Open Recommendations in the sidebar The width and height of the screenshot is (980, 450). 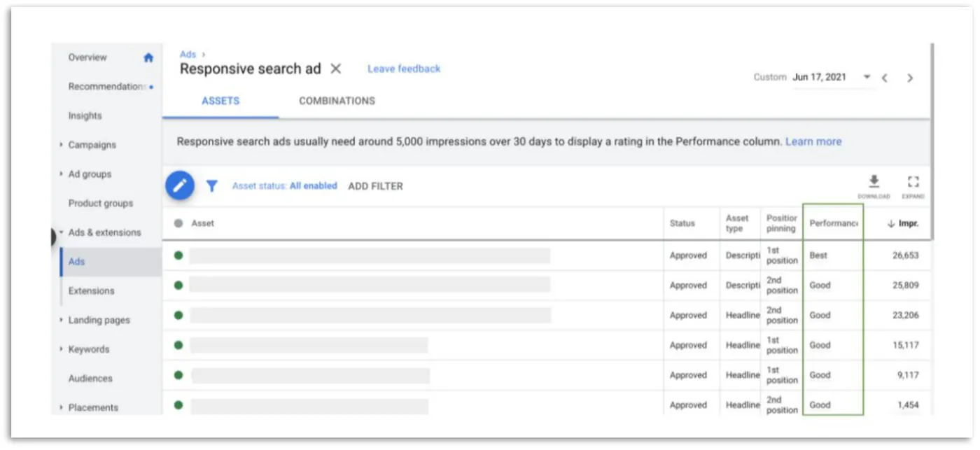(106, 87)
